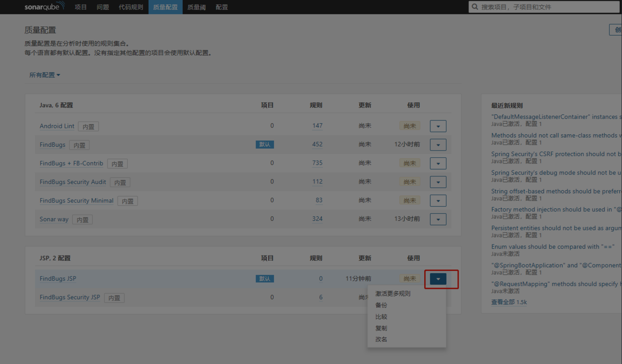Open the FindBugs Security Audit profile
The height and width of the screenshot is (364, 622).
click(73, 182)
